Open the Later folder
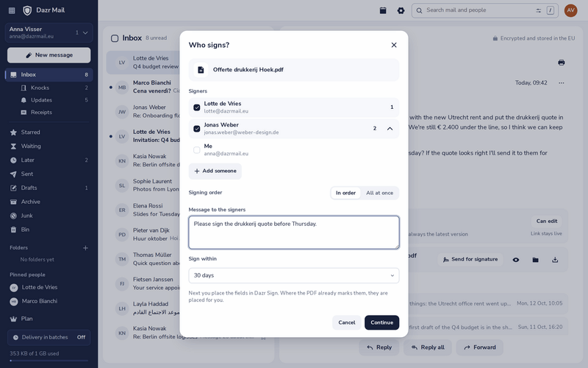This screenshot has height=368, width=588. (49, 160)
